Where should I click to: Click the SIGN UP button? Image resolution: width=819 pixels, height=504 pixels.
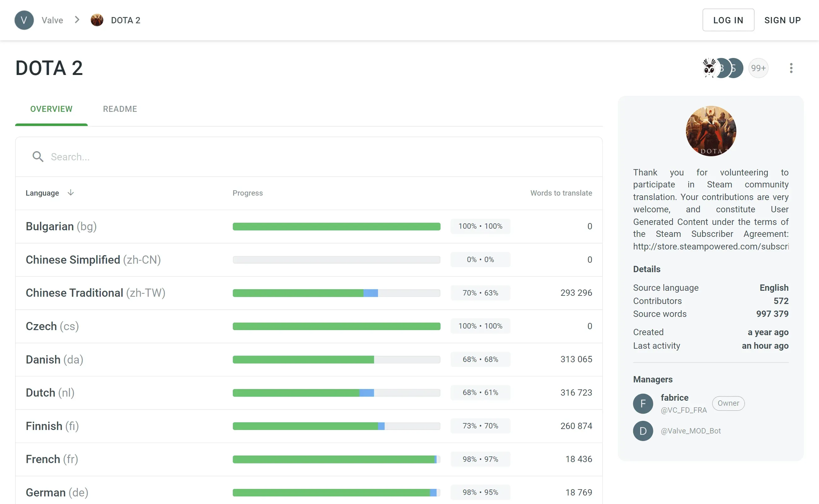[x=782, y=20]
